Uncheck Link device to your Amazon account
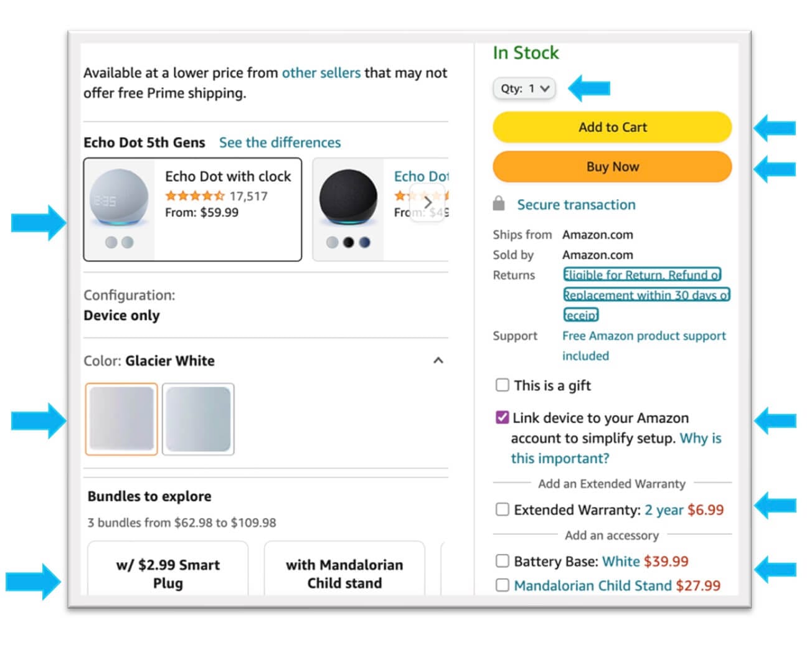 502,417
